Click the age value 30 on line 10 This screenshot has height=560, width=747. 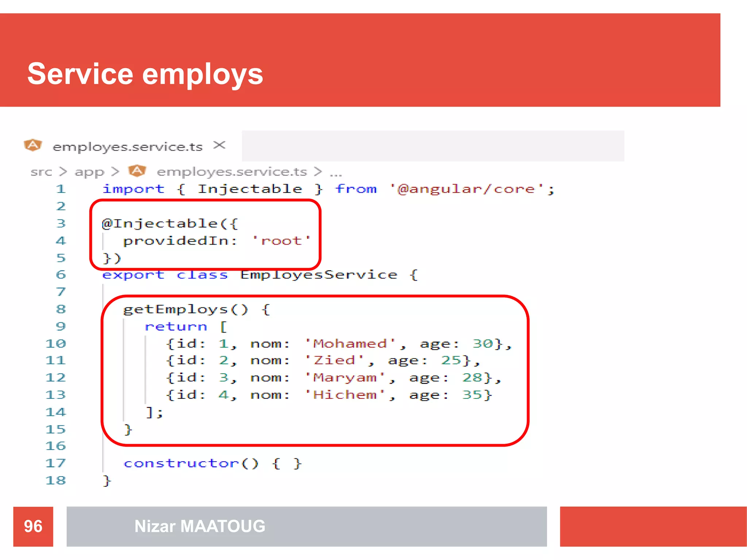point(483,343)
